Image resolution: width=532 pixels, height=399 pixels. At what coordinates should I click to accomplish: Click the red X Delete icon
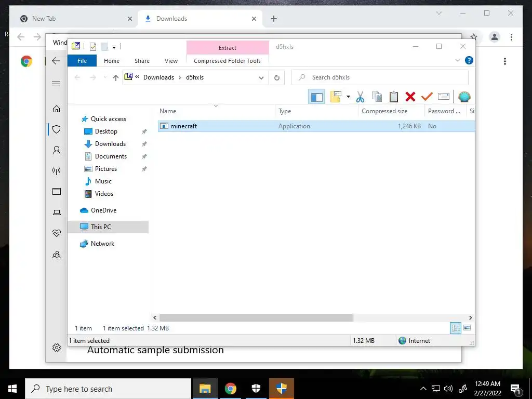(410, 97)
